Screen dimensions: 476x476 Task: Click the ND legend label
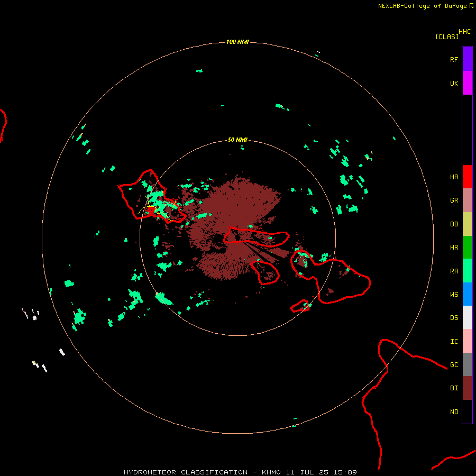point(454,412)
